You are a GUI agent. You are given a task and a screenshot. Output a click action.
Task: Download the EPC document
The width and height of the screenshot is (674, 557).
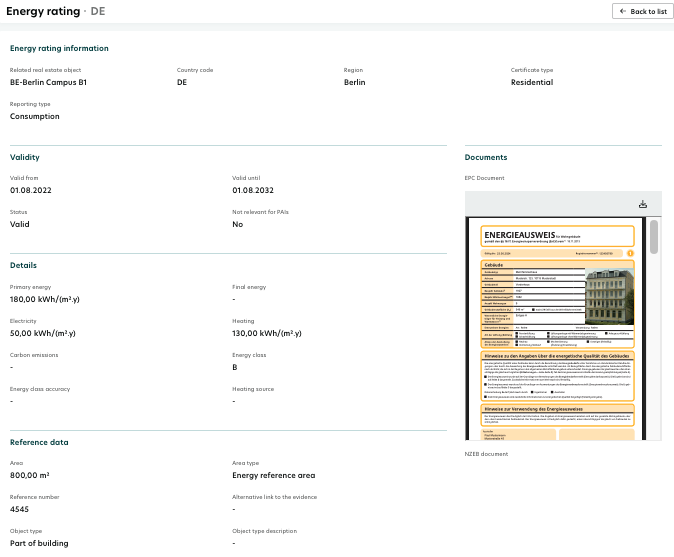tap(643, 204)
